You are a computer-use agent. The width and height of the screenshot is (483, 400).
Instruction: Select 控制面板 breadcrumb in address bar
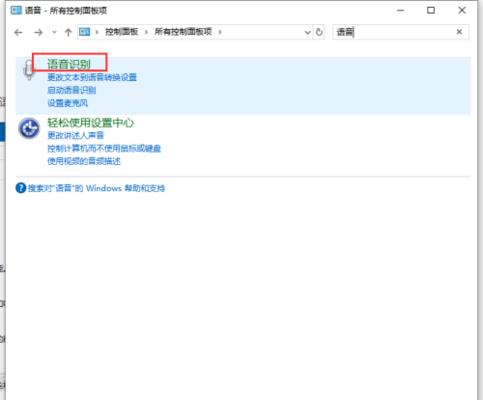coord(122,32)
